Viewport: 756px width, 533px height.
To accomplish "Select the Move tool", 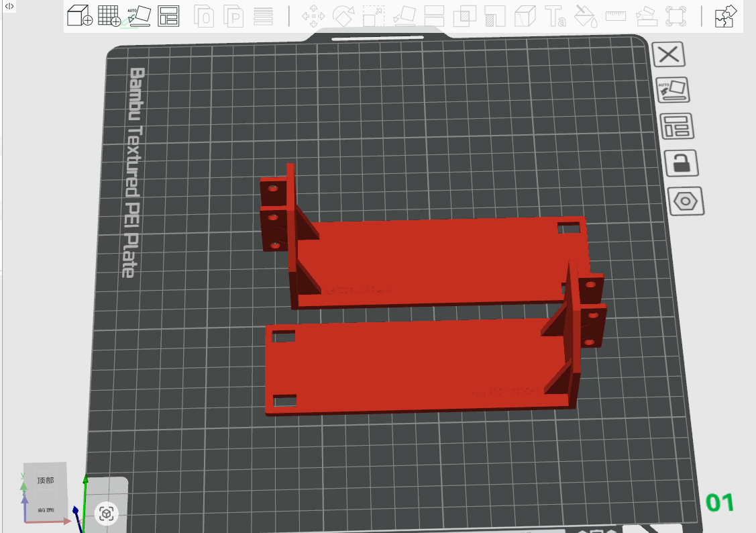I will (x=313, y=15).
